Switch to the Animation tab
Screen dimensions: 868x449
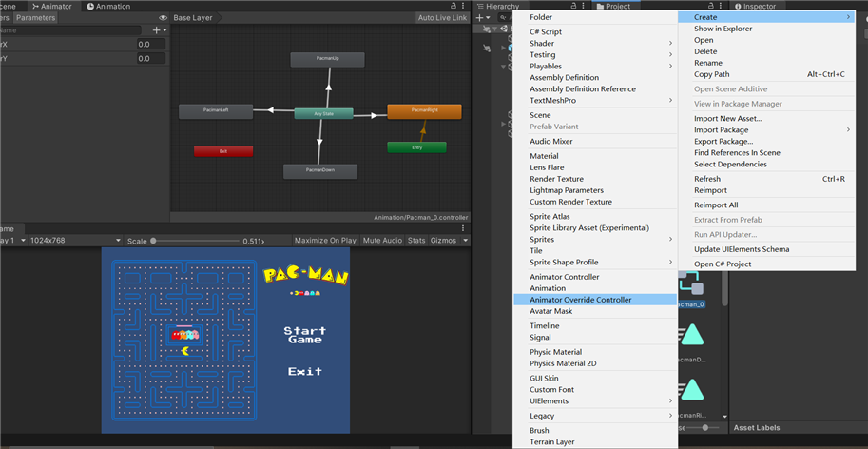[x=108, y=6]
